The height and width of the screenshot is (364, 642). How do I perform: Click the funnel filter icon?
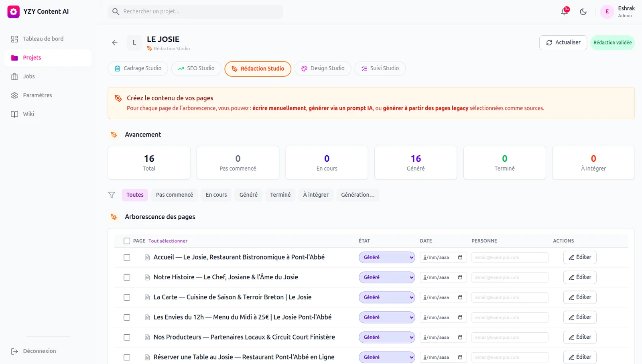click(x=112, y=195)
